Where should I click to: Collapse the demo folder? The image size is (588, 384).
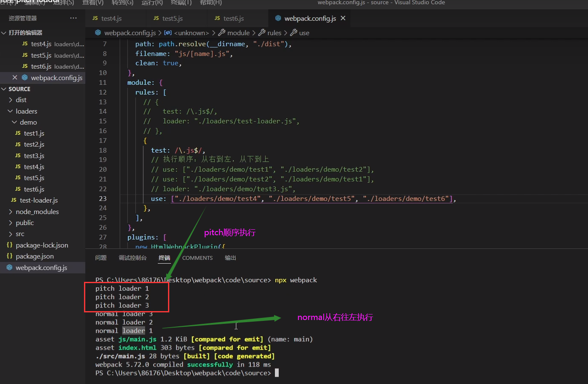click(14, 122)
